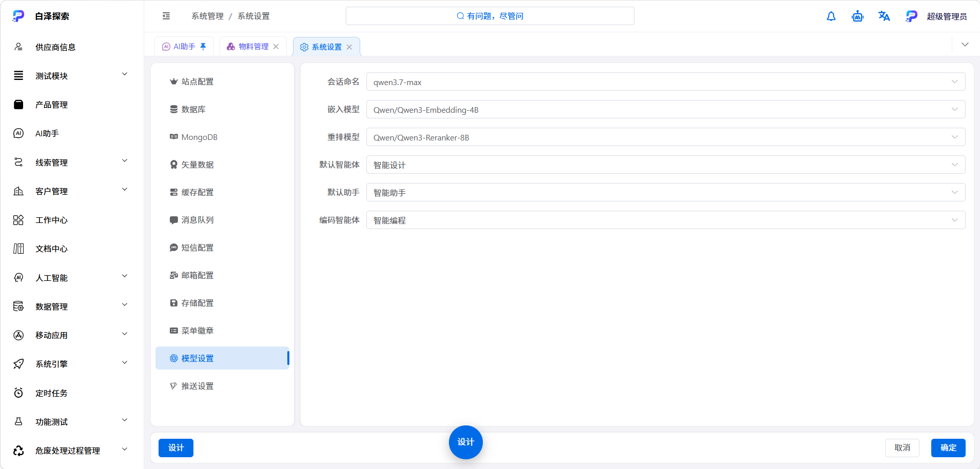Select MongoDB settings section
The height and width of the screenshot is (469, 980).
pos(222,137)
